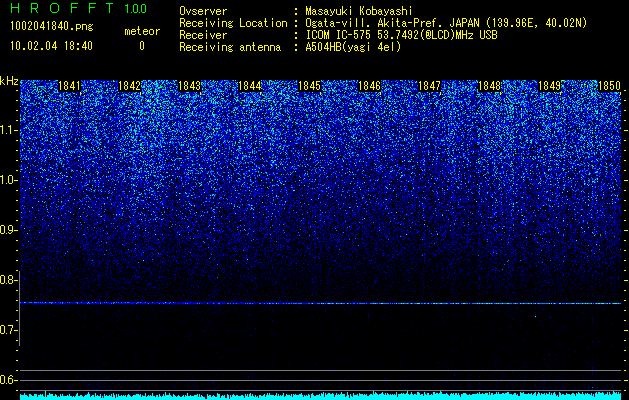Click the Ovserver field label
The image size is (629, 400).
[x=203, y=11]
